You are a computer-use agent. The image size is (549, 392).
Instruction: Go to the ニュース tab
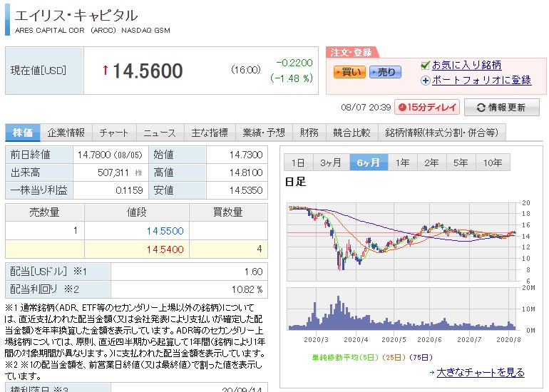click(x=160, y=133)
